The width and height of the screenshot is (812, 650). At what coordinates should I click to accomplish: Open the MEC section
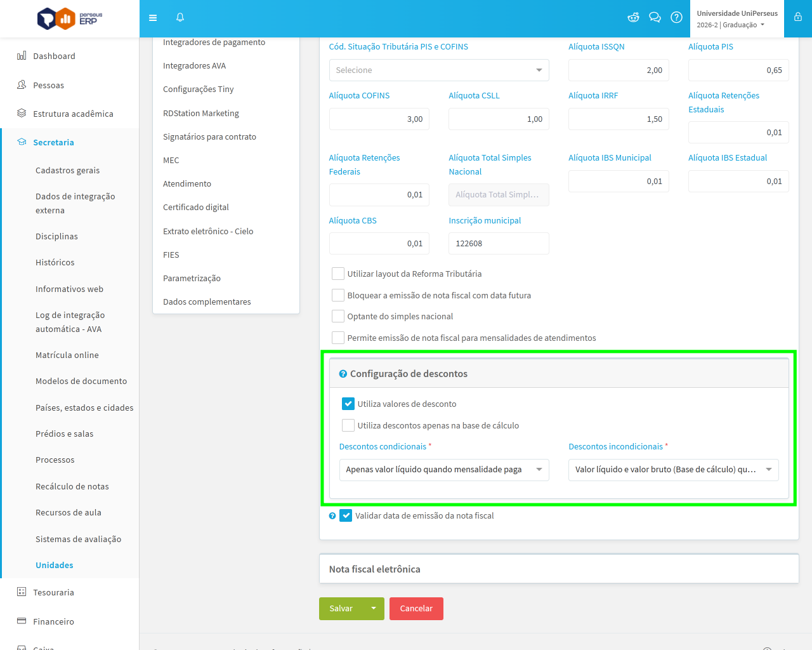pos(171,160)
